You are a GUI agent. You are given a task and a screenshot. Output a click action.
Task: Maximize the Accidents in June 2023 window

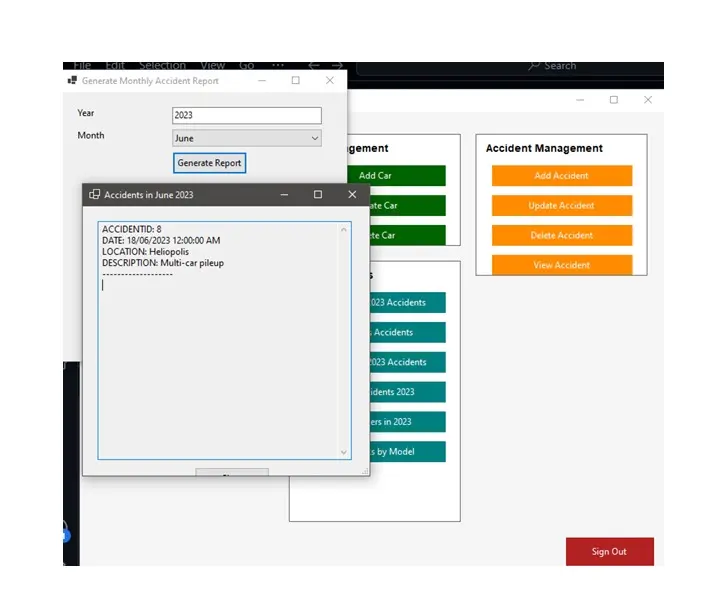click(x=318, y=195)
